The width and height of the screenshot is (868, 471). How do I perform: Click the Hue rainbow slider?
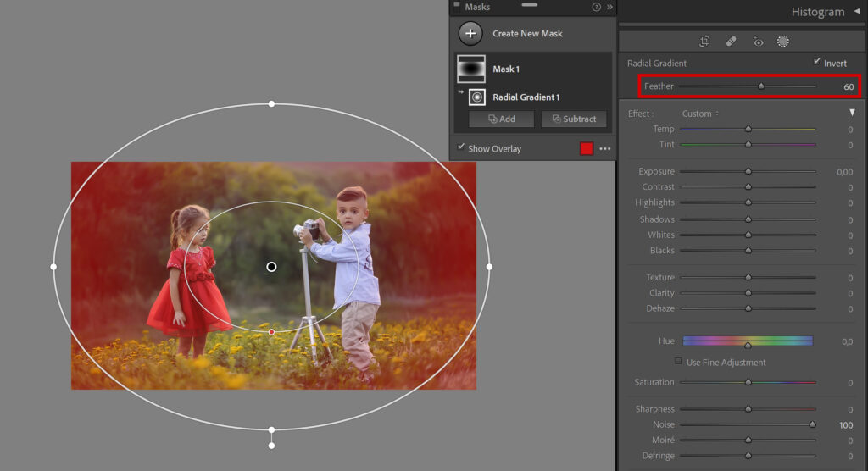(748, 341)
